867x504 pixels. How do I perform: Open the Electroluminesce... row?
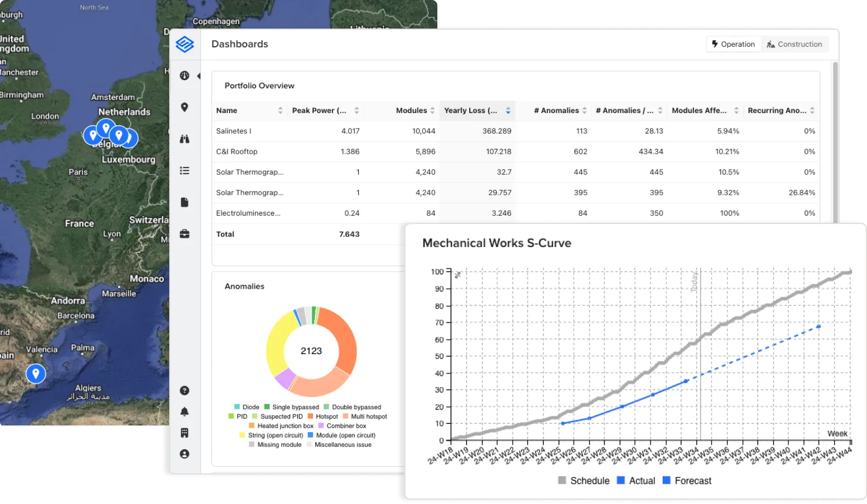pos(515,213)
